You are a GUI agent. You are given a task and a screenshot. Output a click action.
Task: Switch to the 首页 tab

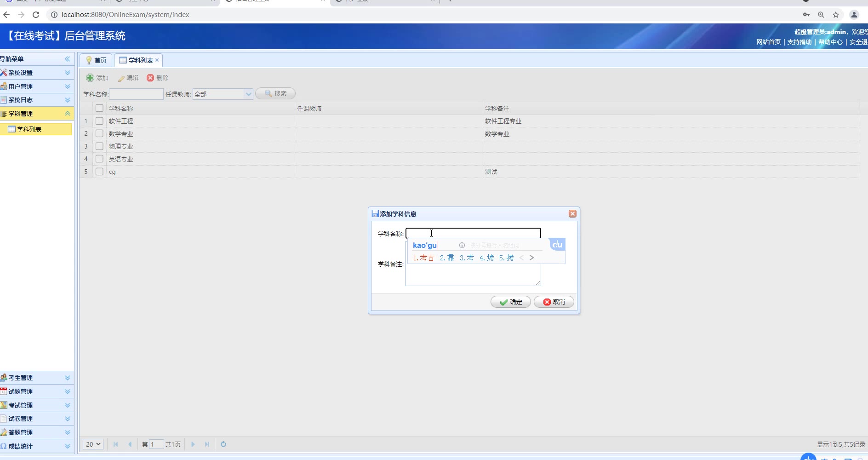(x=96, y=60)
